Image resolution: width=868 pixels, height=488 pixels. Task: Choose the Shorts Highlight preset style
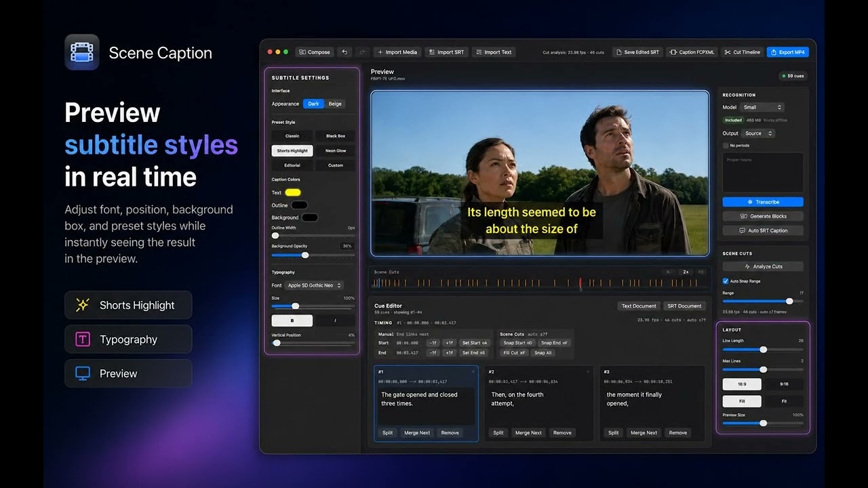pos(292,150)
